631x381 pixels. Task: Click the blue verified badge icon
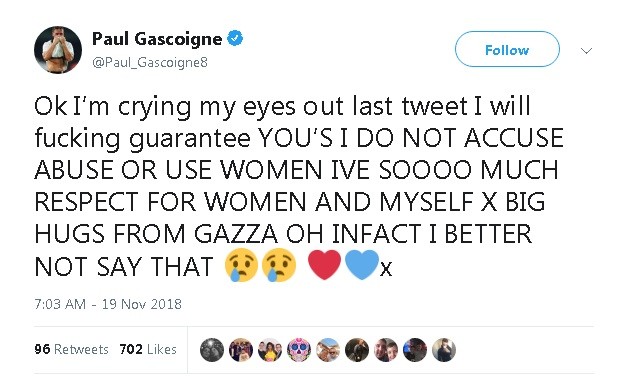coord(235,39)
